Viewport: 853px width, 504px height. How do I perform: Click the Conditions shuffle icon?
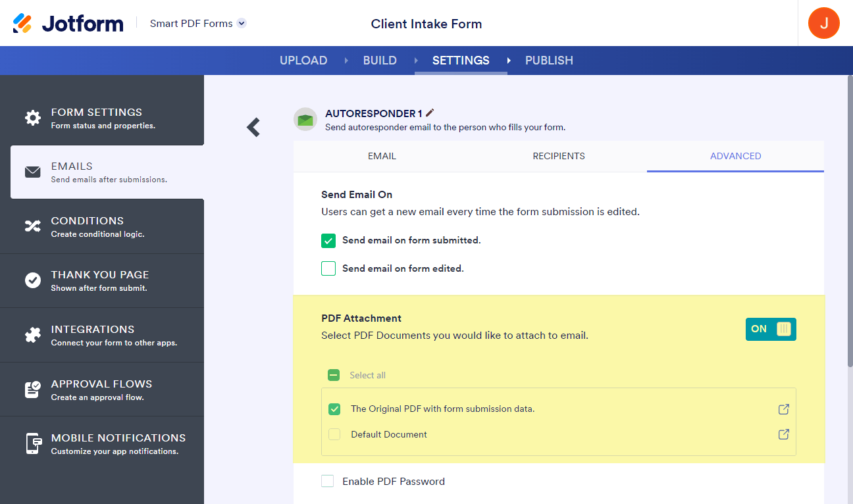[x=32, y=226]
